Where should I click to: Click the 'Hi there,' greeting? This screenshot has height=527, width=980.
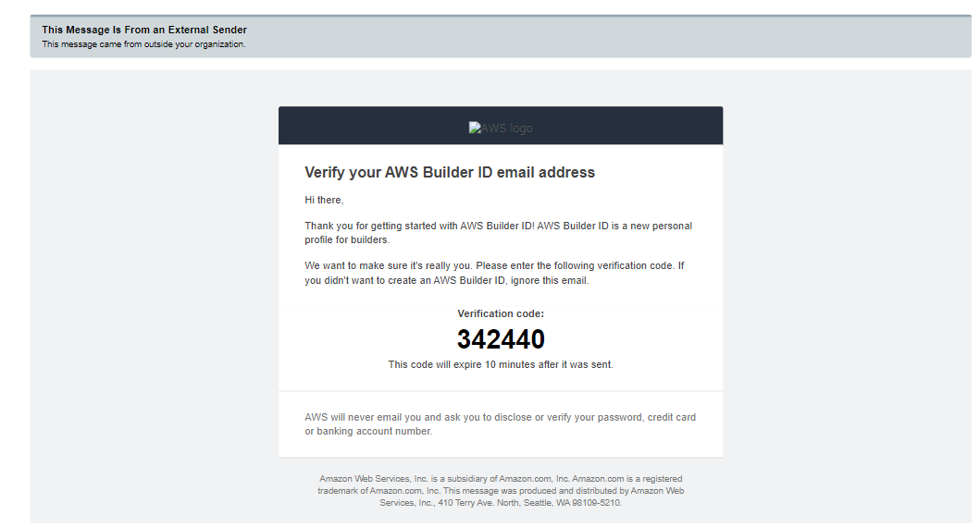324,200
